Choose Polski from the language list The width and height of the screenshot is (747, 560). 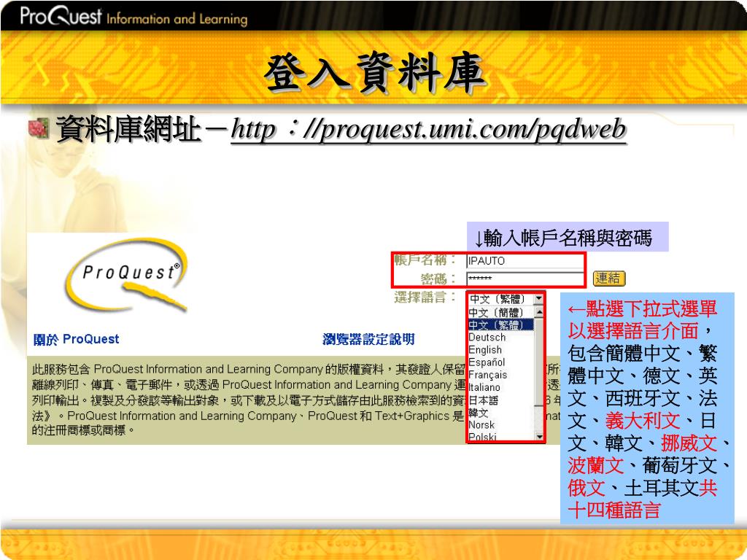pos(500,437)
